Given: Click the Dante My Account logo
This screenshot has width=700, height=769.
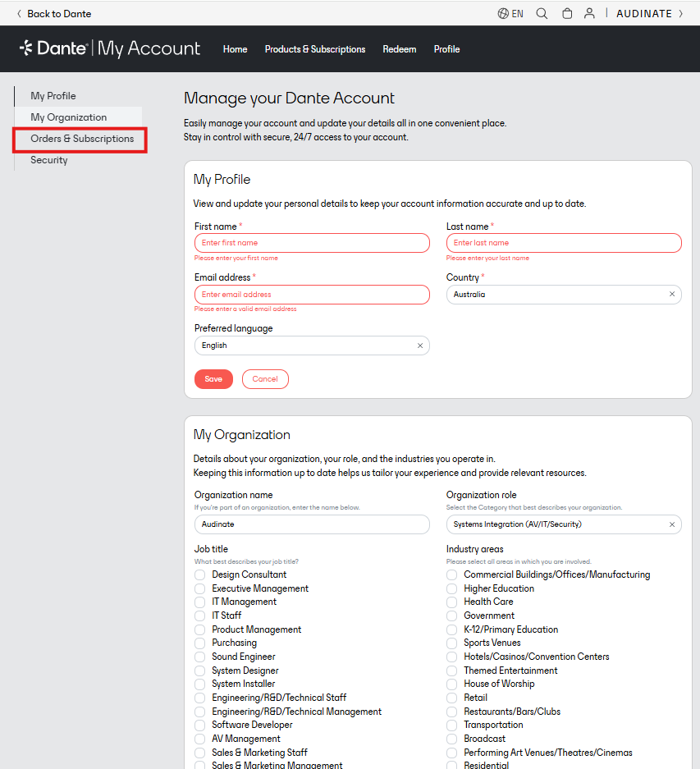Looking at the screenshot, I should (109, 48).
